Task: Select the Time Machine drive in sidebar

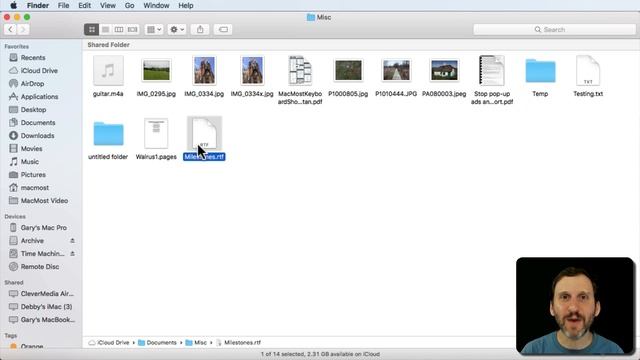Action: 42,253
